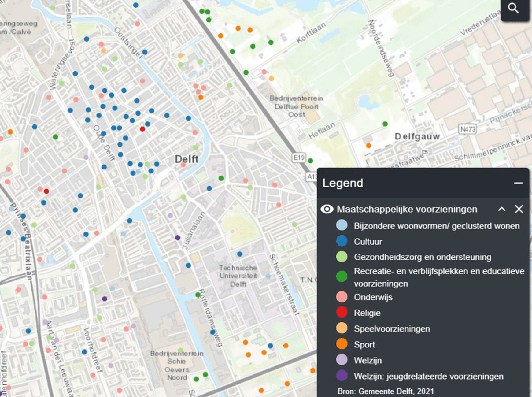Select 'Cultuur' legend label
This screenshot has width=532, height=397.
(x=368, y=242)
